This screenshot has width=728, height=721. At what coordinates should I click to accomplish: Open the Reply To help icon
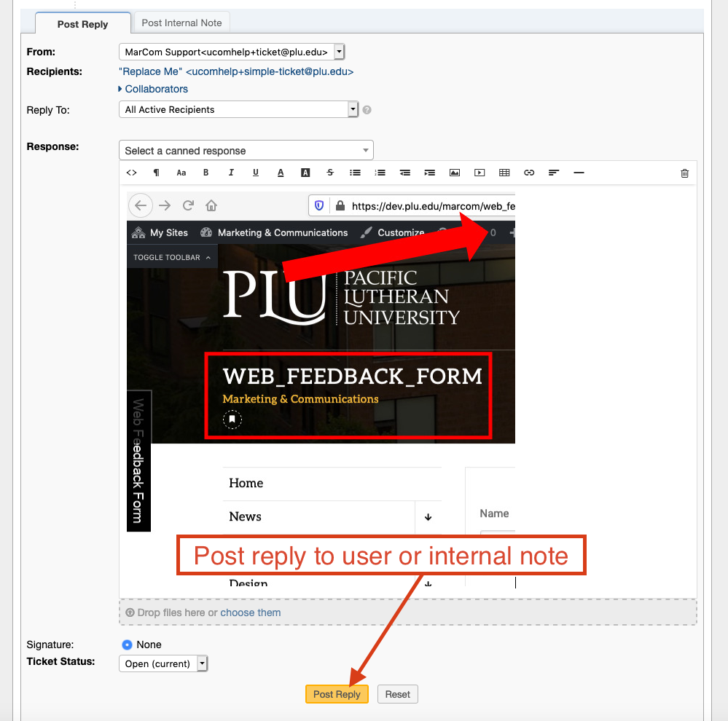[367, 110]
